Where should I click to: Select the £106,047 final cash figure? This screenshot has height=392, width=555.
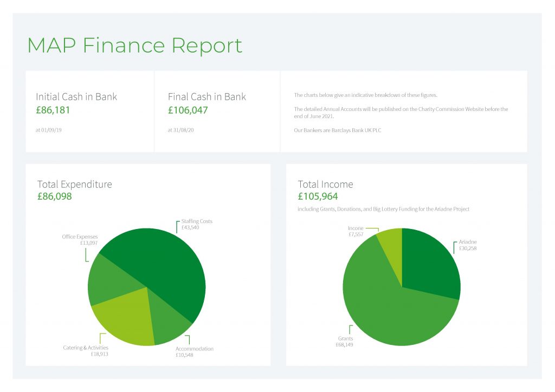click(188, 110)
